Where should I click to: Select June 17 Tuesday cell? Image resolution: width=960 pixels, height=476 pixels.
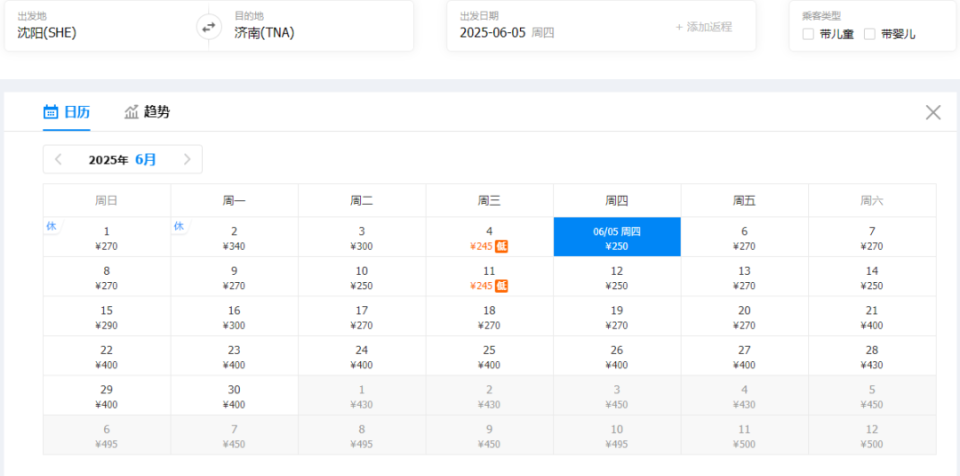[362, 317]
